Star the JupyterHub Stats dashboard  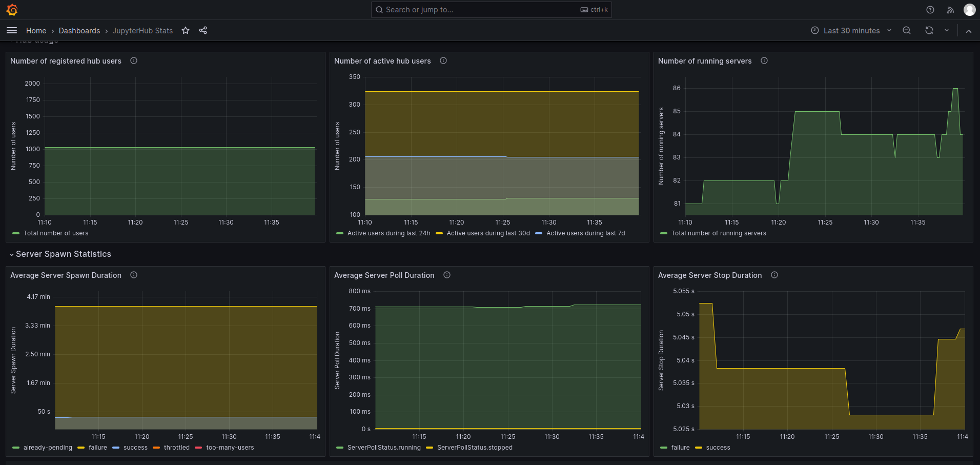coord(186,31)
